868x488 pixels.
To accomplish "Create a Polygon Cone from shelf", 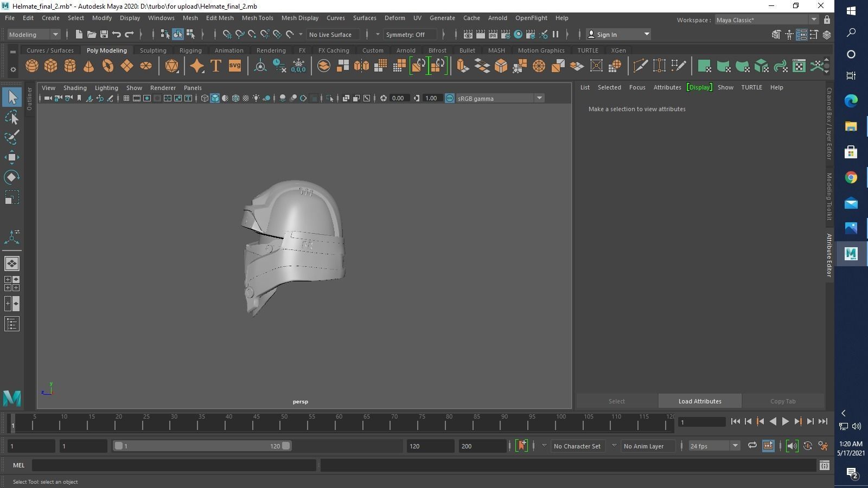I will (88, 66).
